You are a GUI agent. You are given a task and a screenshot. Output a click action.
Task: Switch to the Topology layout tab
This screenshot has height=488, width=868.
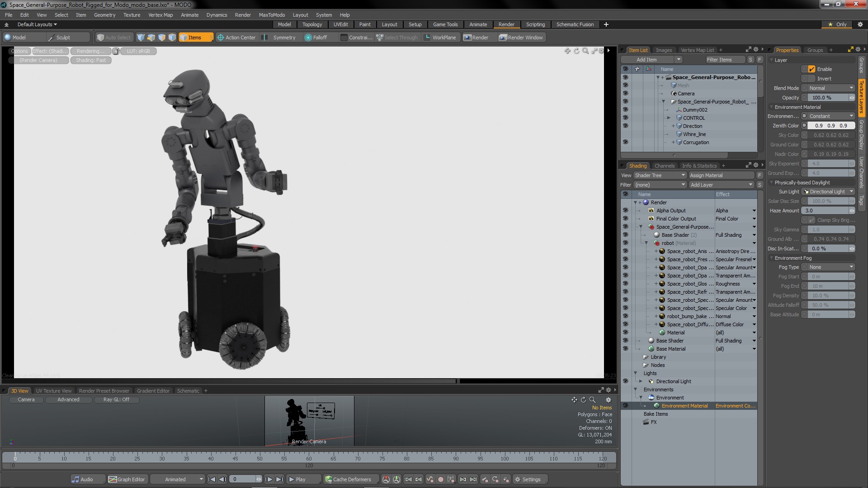coord(312,24)
